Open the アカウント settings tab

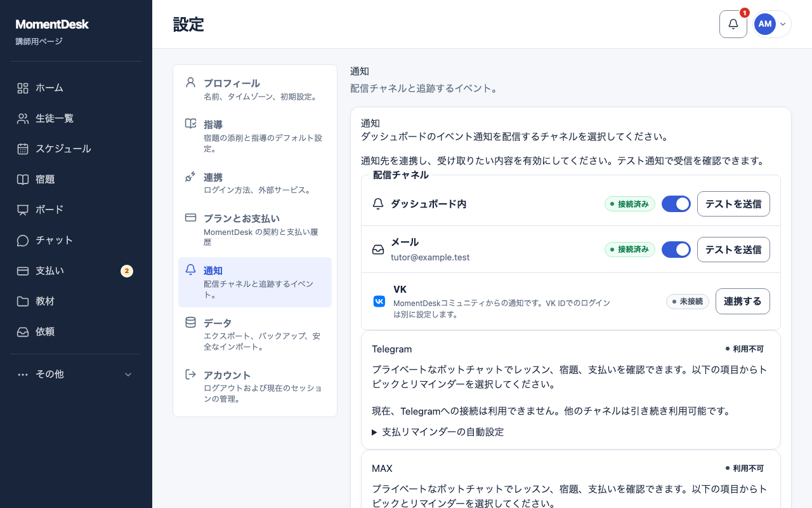click(x=255, y=387)
